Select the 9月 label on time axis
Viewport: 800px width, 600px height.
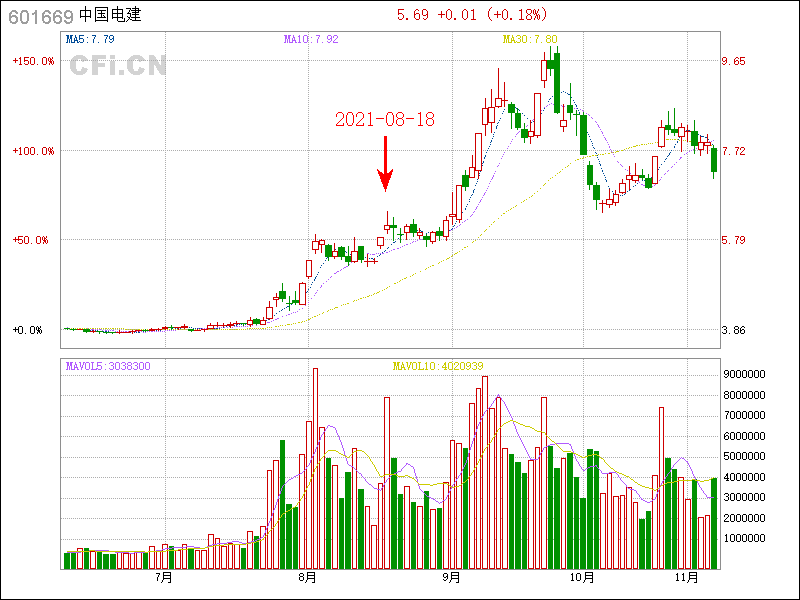point(451,578)
